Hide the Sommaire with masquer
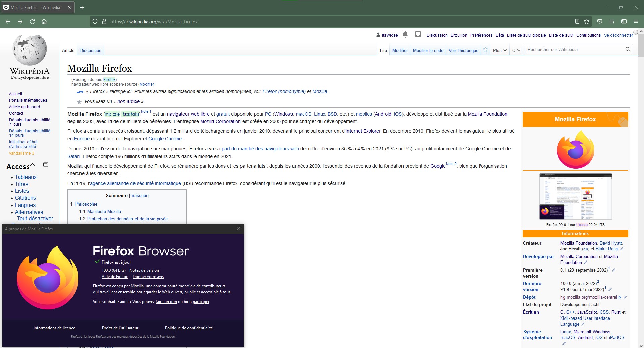 point(139,195)
